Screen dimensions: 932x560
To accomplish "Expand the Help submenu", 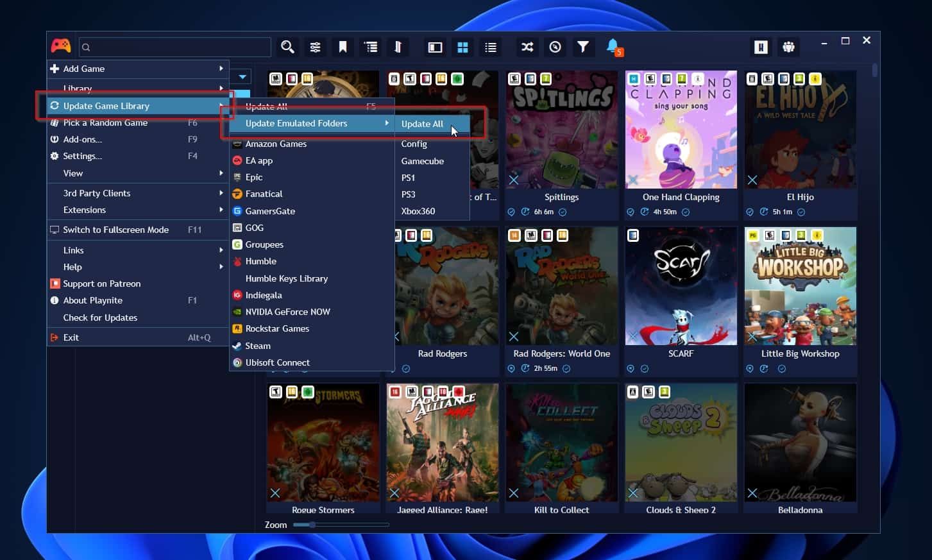I will point(138,267).
